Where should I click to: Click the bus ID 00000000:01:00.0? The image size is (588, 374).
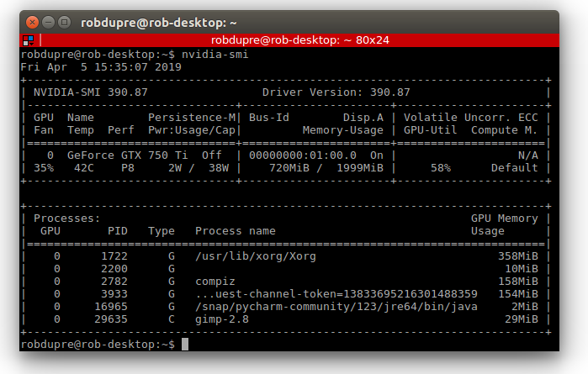click(x=303, y=155)
